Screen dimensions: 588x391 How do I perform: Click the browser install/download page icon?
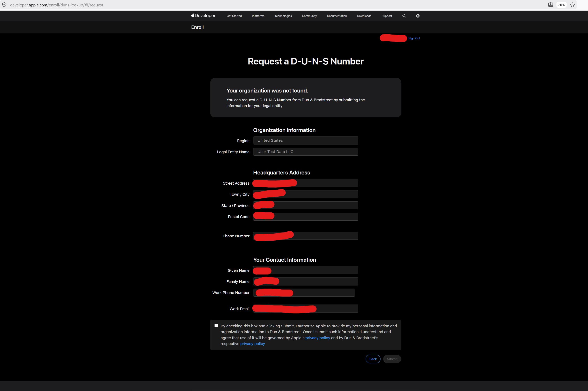(x=550, y=5)
